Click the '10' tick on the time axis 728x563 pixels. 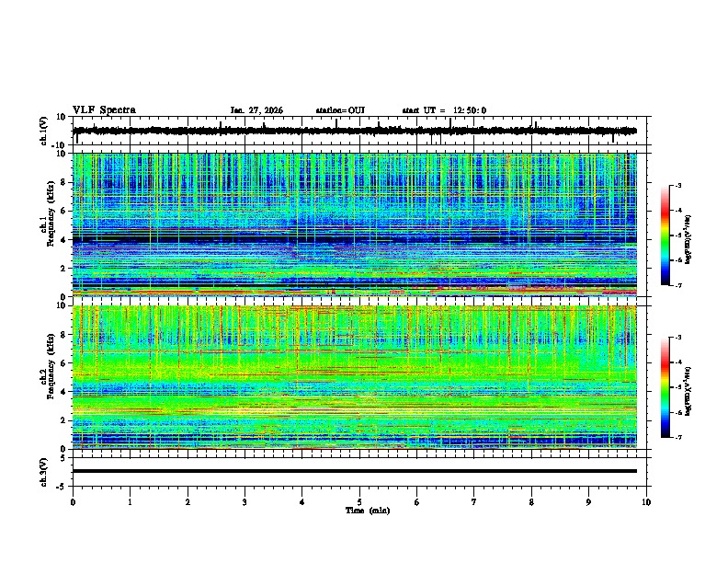[x=646, y=502]
